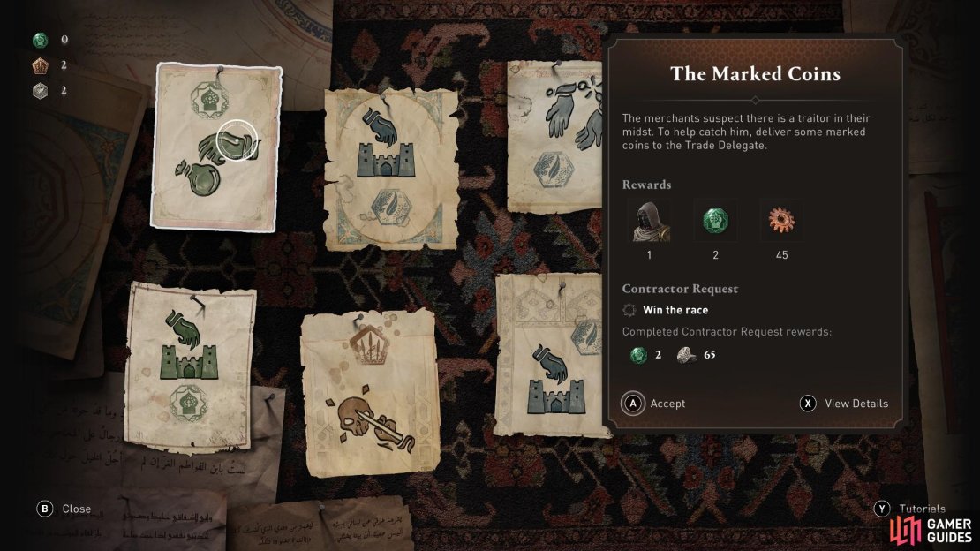980x551 pixels.
Task: Select the two gloves contract card
Action: coord(555,136)
